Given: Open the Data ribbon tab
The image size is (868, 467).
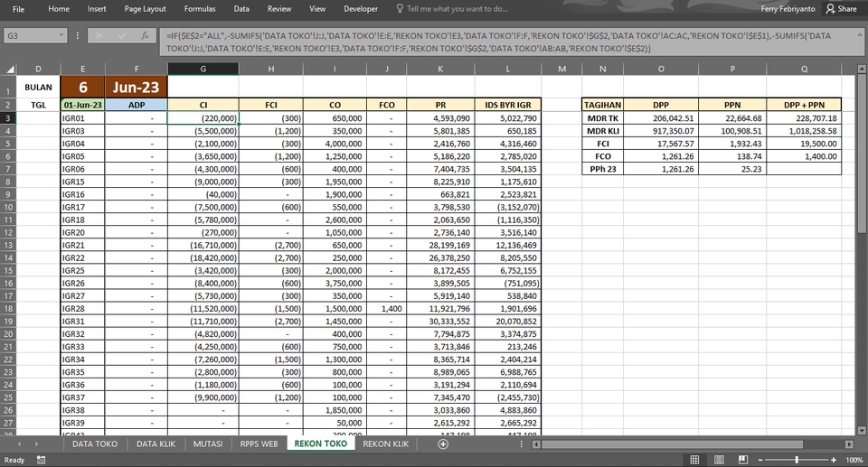Looking at the screenshot, I should pyautogui.click(x=241, y=9).
